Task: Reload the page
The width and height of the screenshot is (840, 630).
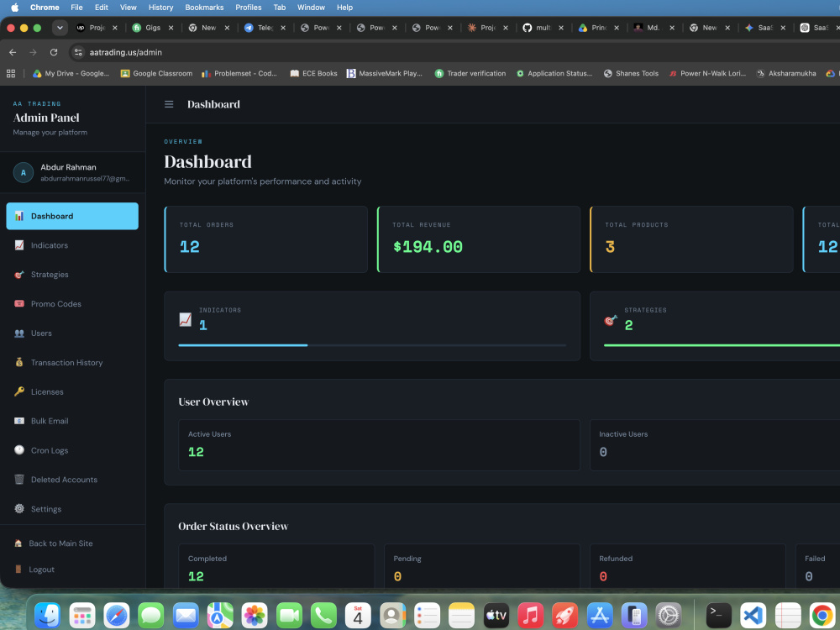Action: [x=54, y=52]
